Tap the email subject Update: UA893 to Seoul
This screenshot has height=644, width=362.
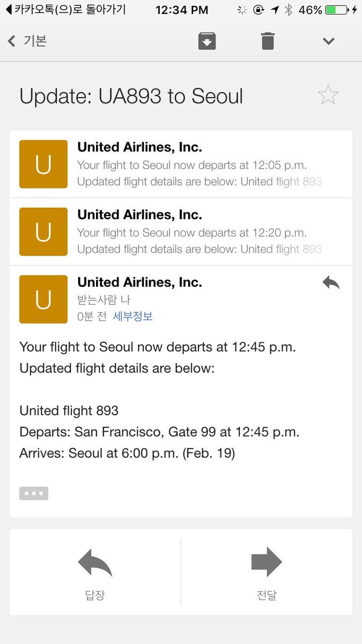coord(131,97)
